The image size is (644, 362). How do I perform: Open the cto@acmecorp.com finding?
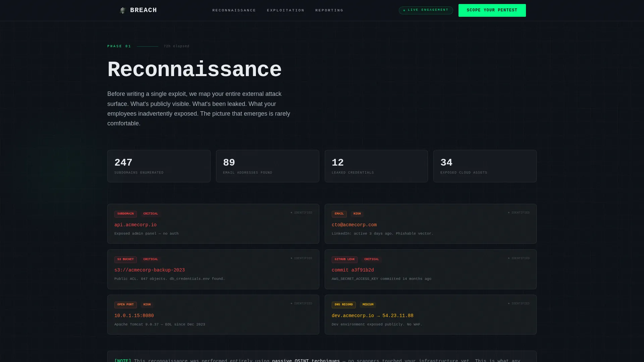(354, 225)
